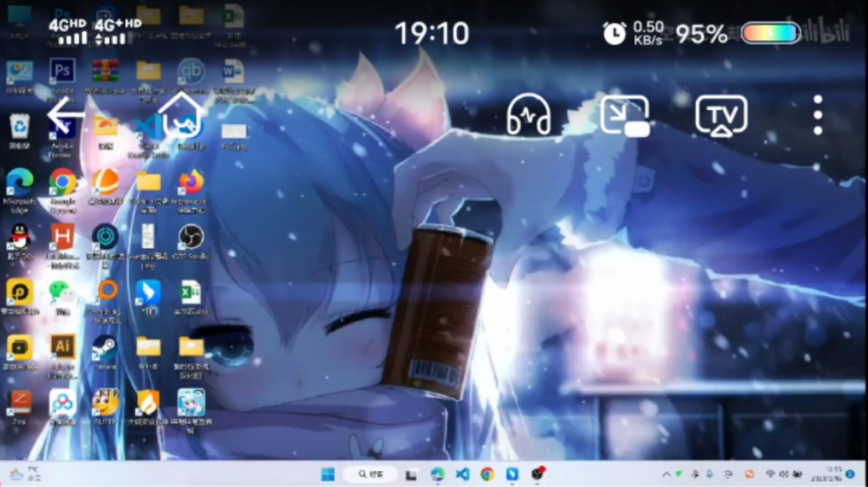Cast the video to TV
This screenshot has height=487, width=868.
pos(721,116)
